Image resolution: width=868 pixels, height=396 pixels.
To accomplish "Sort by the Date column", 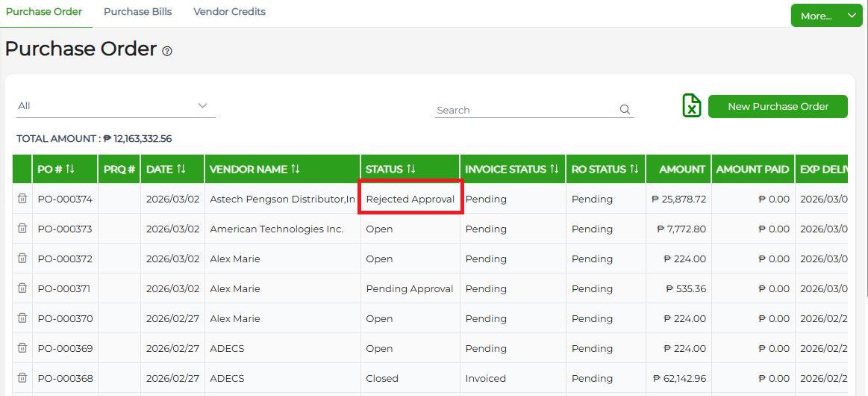I will click(x=181, y=169).
